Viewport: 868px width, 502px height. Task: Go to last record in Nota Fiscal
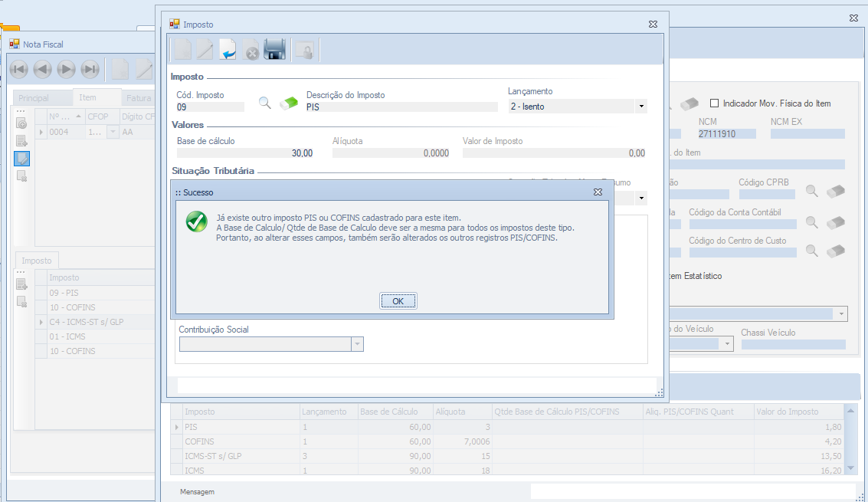pos(90,70)
